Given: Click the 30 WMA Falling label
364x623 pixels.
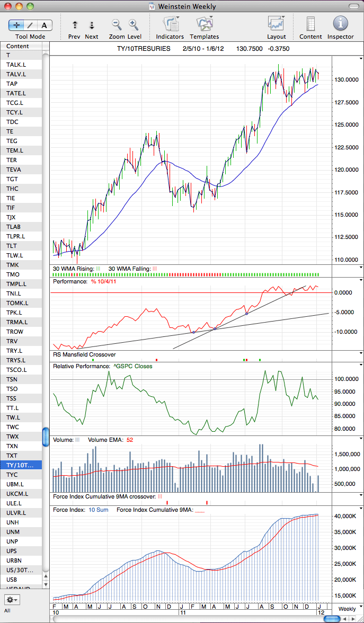Looking at the screenshot, I should point(129,269).
